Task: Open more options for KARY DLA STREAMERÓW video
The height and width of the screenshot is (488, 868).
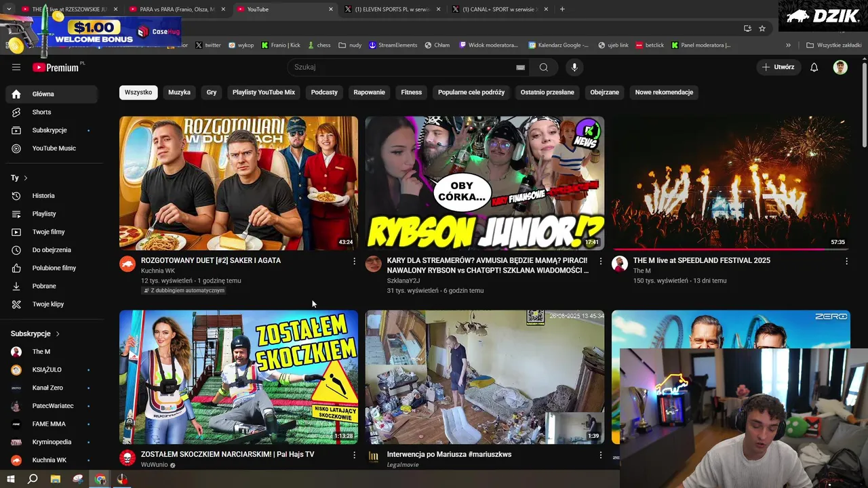Action: pos(600,261)
